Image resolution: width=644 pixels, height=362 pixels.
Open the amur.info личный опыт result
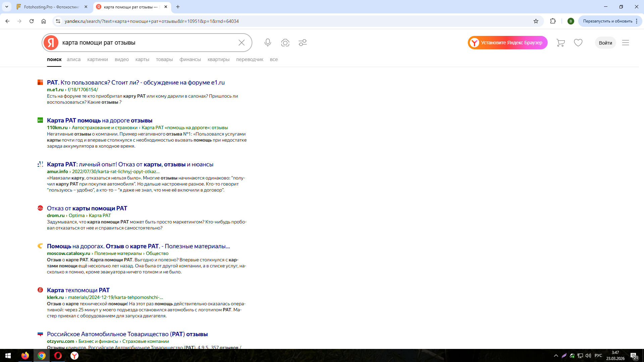pos(130,164)
